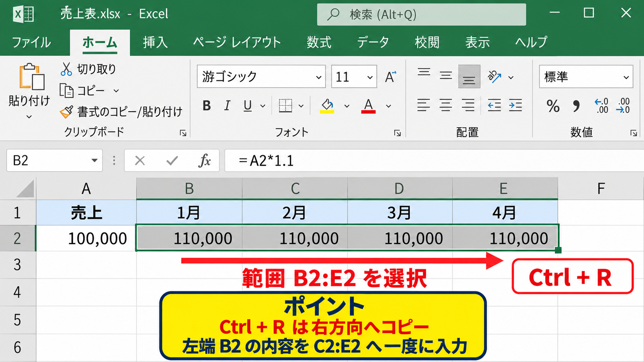Open the ファイル tab
This screenshot has height=362, width=644.
(31, 42)
